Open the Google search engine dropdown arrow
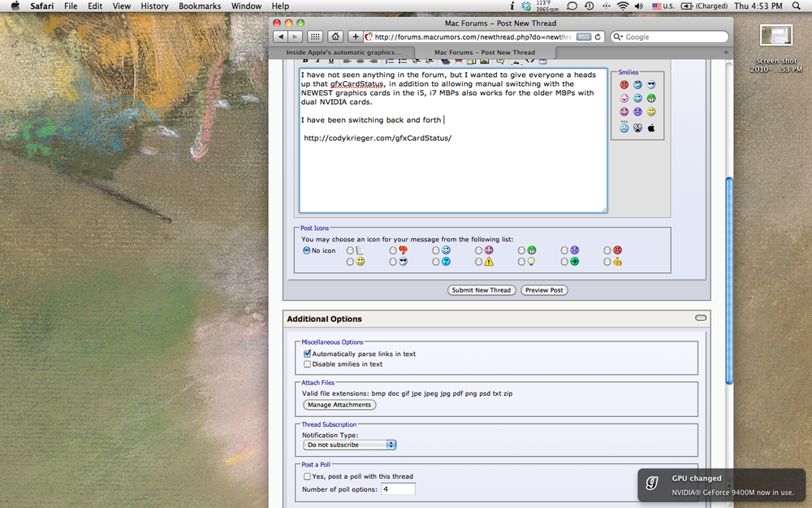Image resolution: width=812 pixels, height=508 pixels. pos(618,37)
